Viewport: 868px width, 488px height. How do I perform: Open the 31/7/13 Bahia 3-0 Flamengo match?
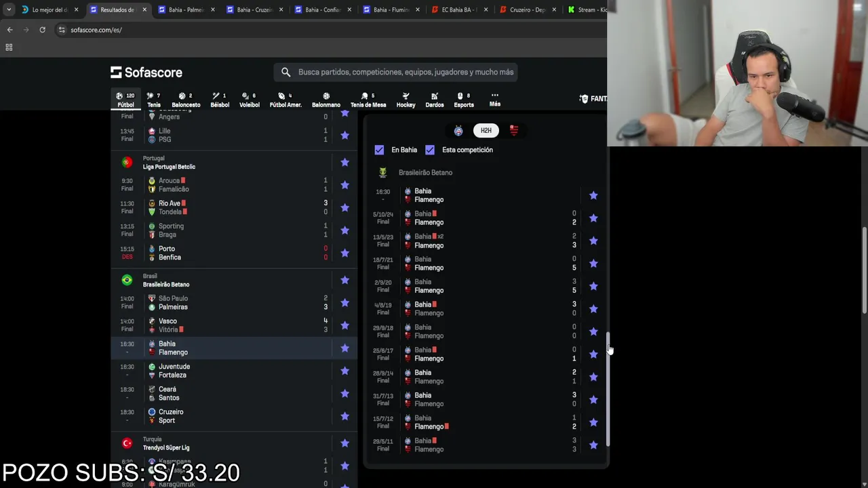pyautogui.click(x=485, y=399)
